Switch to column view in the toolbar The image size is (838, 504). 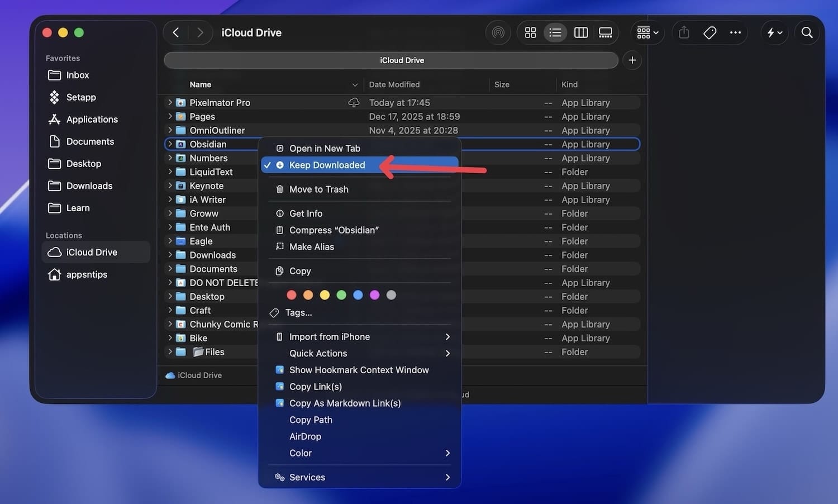click(x=580, y=32)
